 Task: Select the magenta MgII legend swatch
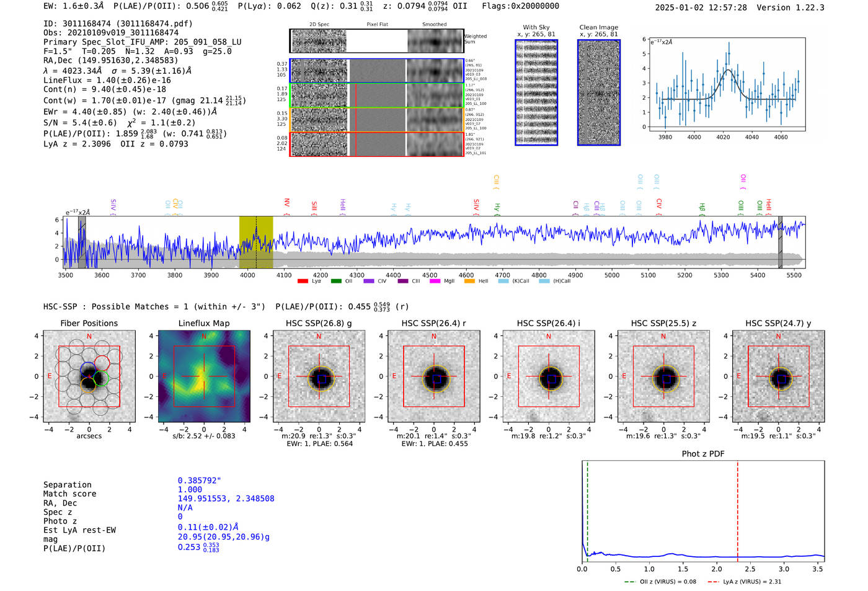(x=435, y=281)
